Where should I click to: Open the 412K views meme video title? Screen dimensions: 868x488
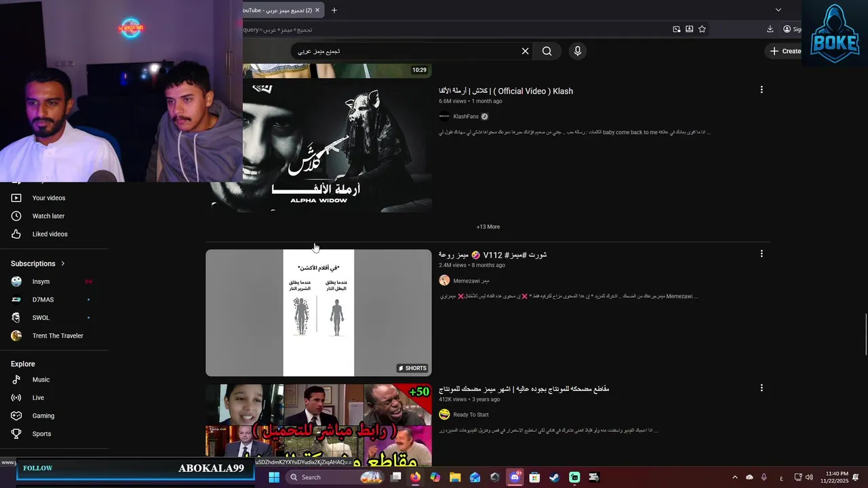click(524, 389)
